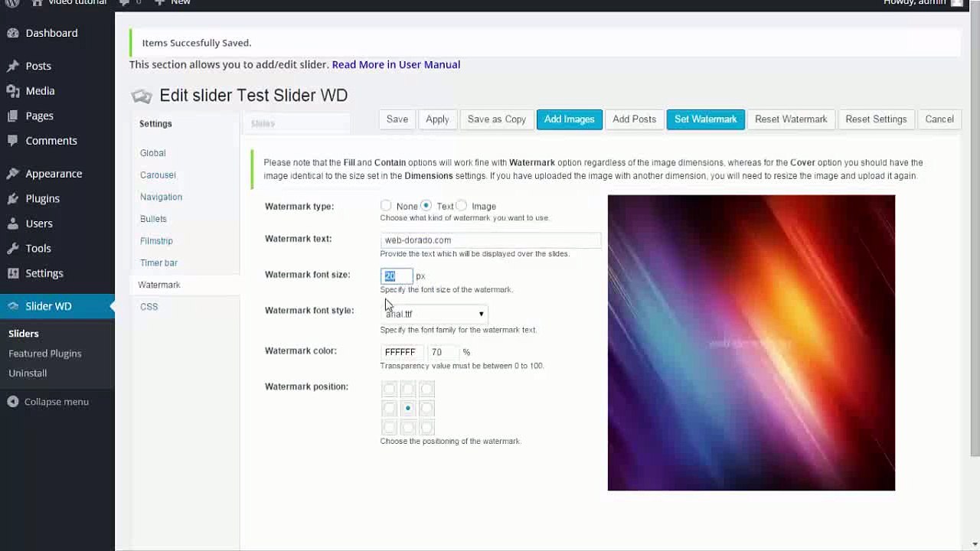980x551 pixels.
Task: Open the Uninstall submenu link
Action: pyautogui.click(x=28, y=373)
